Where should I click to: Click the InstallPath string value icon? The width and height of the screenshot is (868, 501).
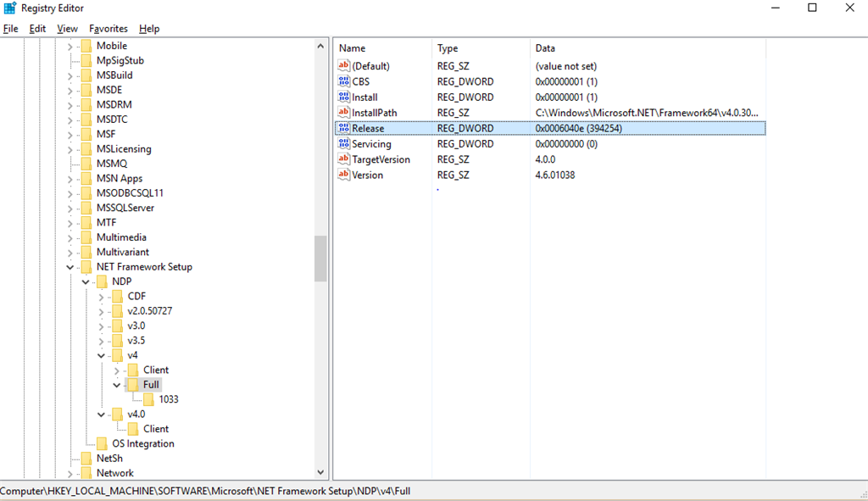click(x=344, y=113)
